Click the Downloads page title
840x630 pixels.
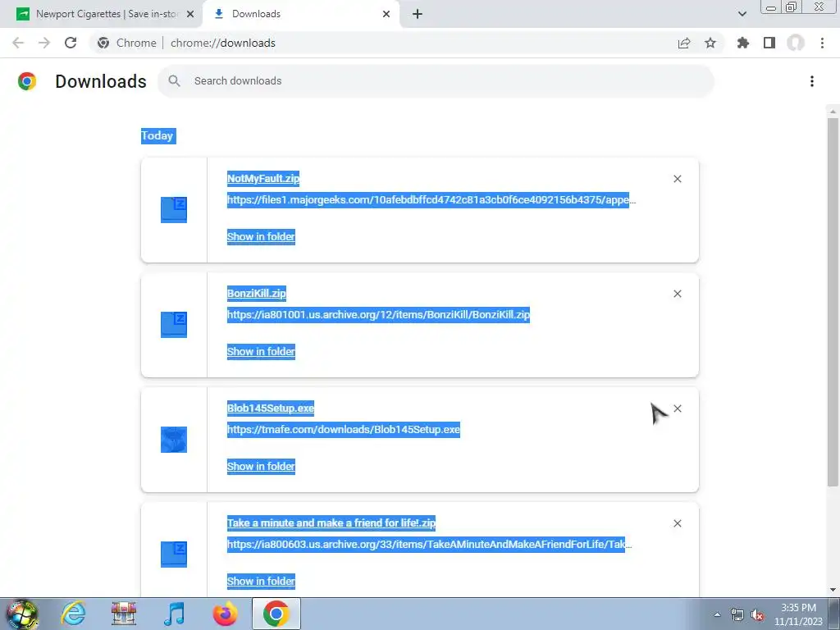click(101, 81)
